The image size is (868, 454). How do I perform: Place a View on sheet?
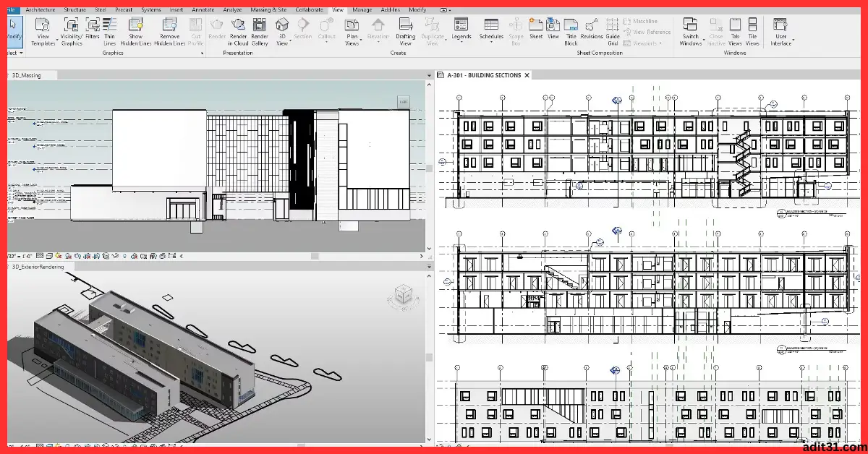[553, 29]
